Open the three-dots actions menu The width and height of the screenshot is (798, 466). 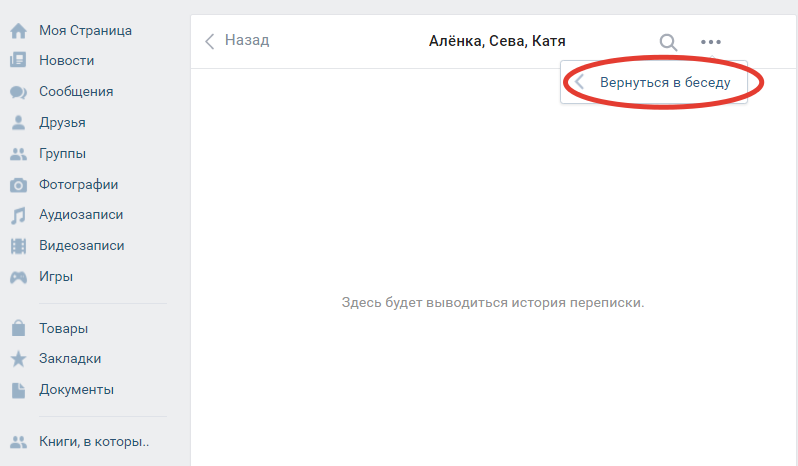(710, 42)
